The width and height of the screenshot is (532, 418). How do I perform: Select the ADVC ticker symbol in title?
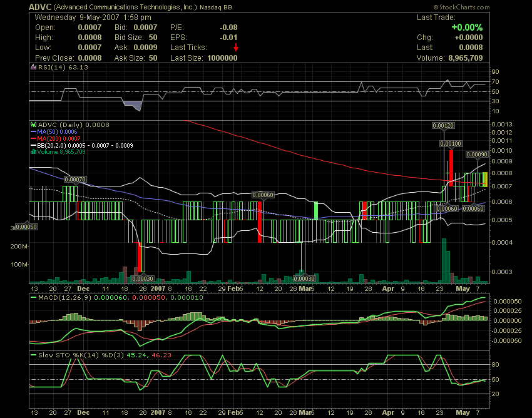[39, 7]
